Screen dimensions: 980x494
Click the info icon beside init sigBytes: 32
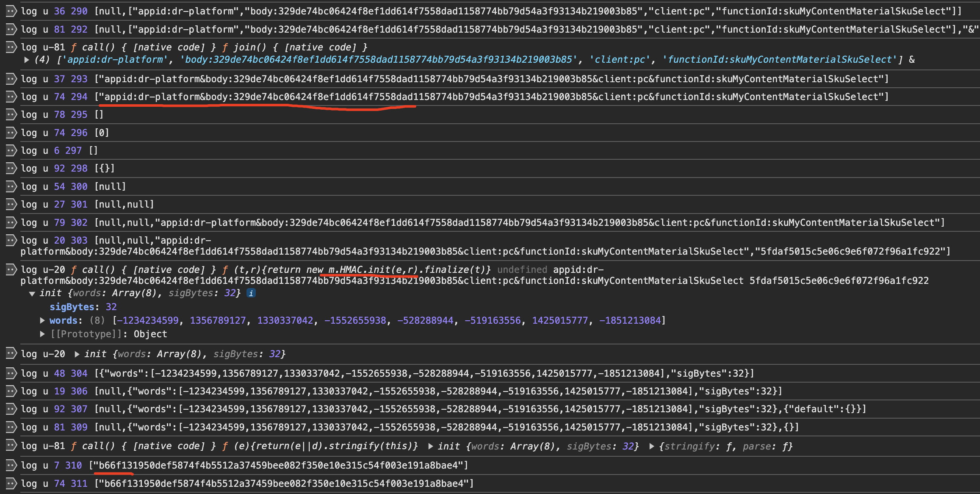tap(251, 293)
